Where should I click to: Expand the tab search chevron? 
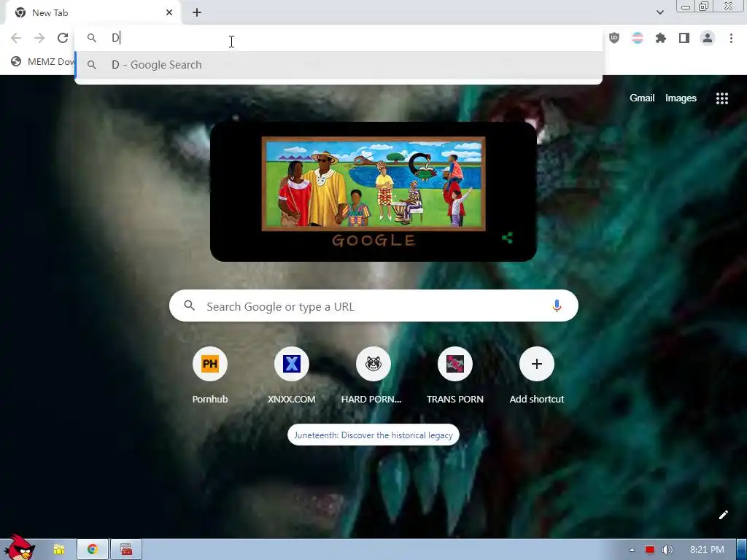[659, 12]
